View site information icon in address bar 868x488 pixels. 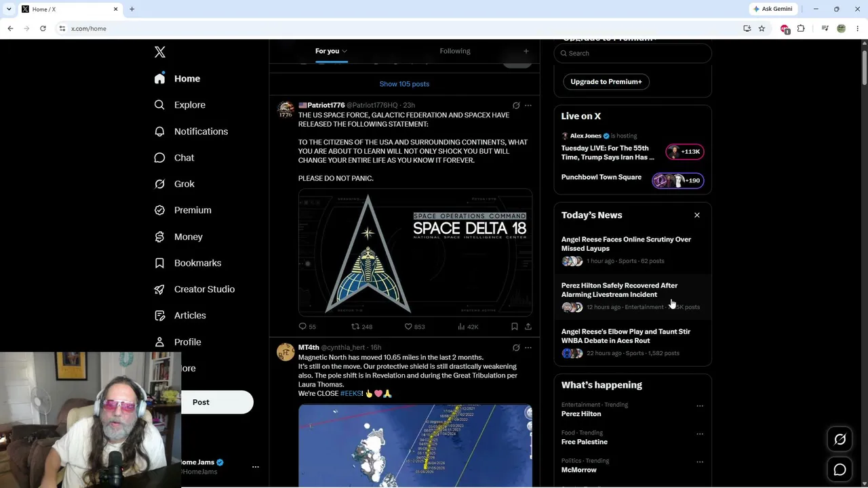(62, 28)
